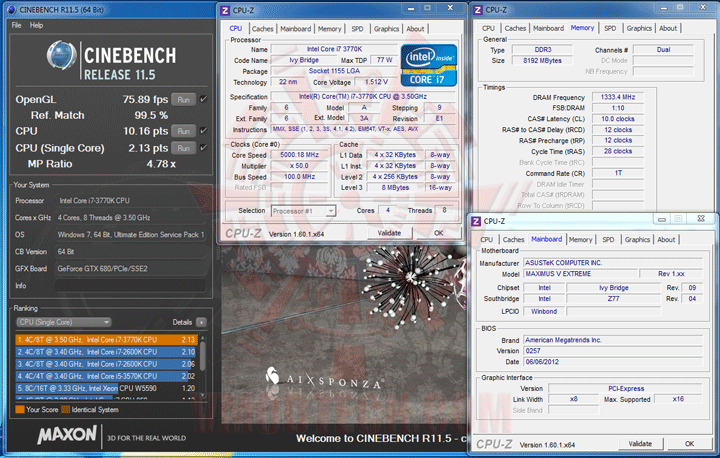Click the orange Your Score legend swatch

coord(20,409)
